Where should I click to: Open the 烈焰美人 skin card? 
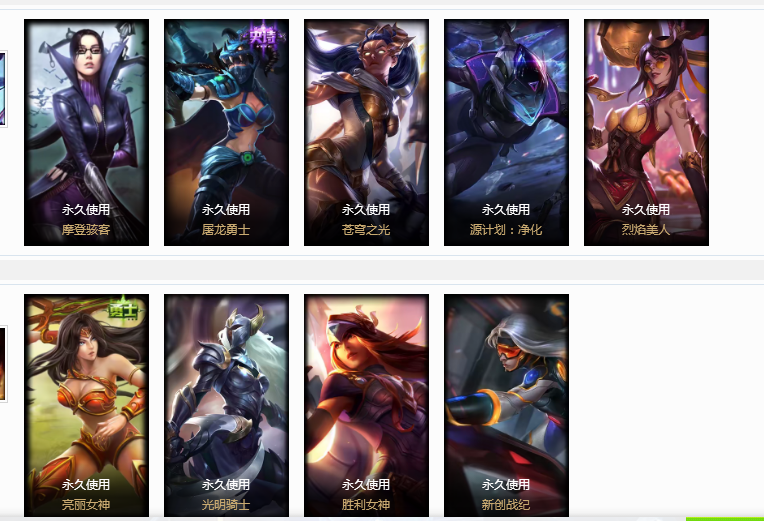pyautogui.click(x=647, y=133)
